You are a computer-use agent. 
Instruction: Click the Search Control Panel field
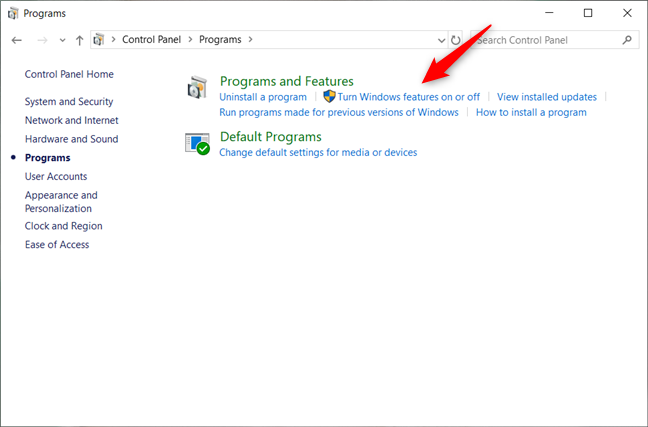coord(555,40)
